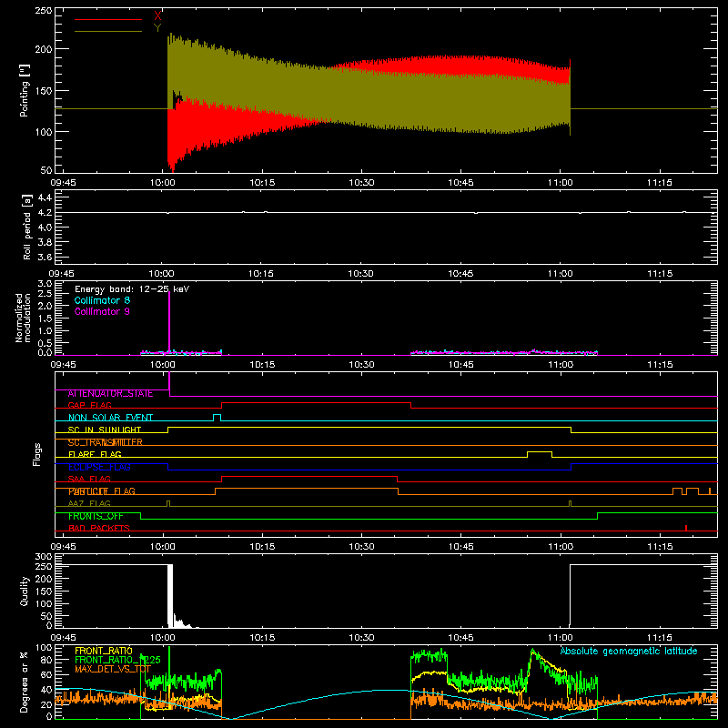Click the red X legend line

click(108, 19)
